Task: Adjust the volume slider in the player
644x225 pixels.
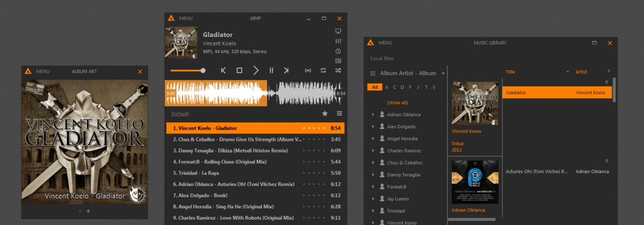Action: point(188,70)
